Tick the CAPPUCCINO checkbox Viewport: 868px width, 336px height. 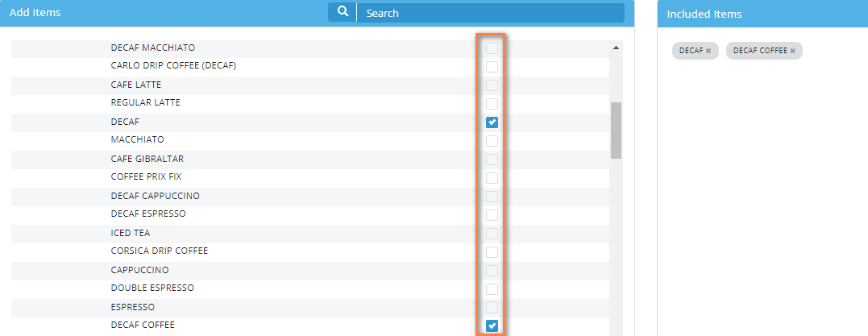click(492, 270)
